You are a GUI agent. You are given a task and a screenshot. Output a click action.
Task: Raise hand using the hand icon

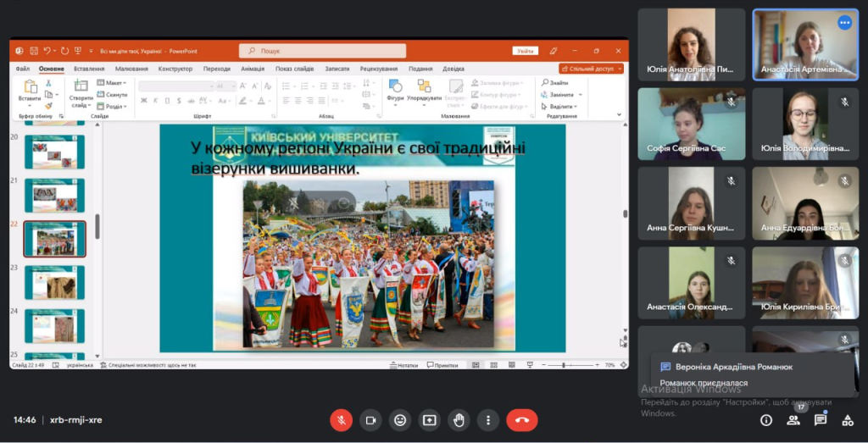(459, 420)
